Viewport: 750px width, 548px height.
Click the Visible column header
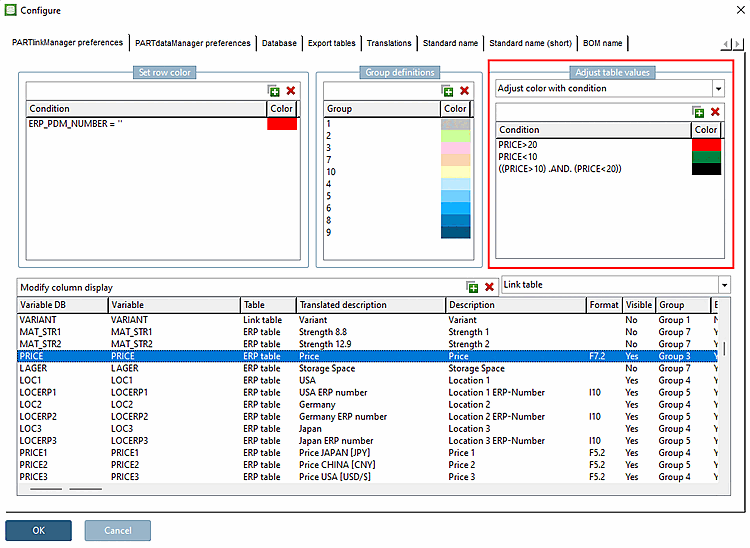tap(637, 305)
